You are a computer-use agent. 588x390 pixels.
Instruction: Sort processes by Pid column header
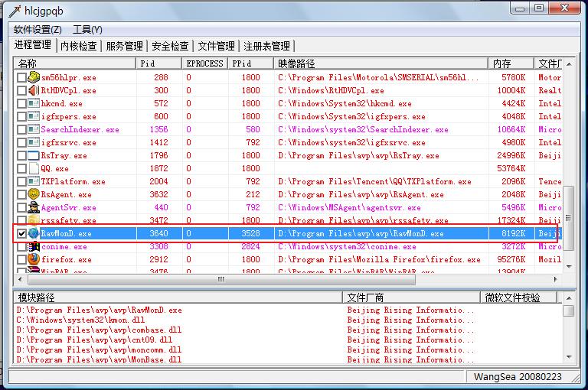click(159, 63)
